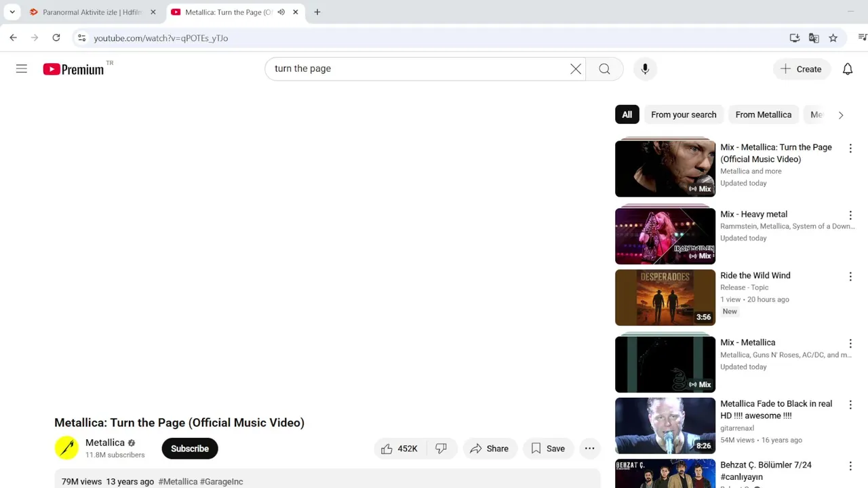868x488 pixels.
Task: Go back in browser history
Action: 14,38
